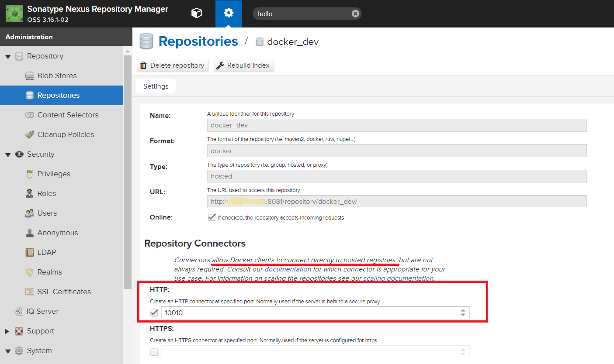Image resolution: width=614 pixels, height=364 pixels.
Task: Click the Anonymous user icon
Action: pyautogui.click(x=30, y=233)
